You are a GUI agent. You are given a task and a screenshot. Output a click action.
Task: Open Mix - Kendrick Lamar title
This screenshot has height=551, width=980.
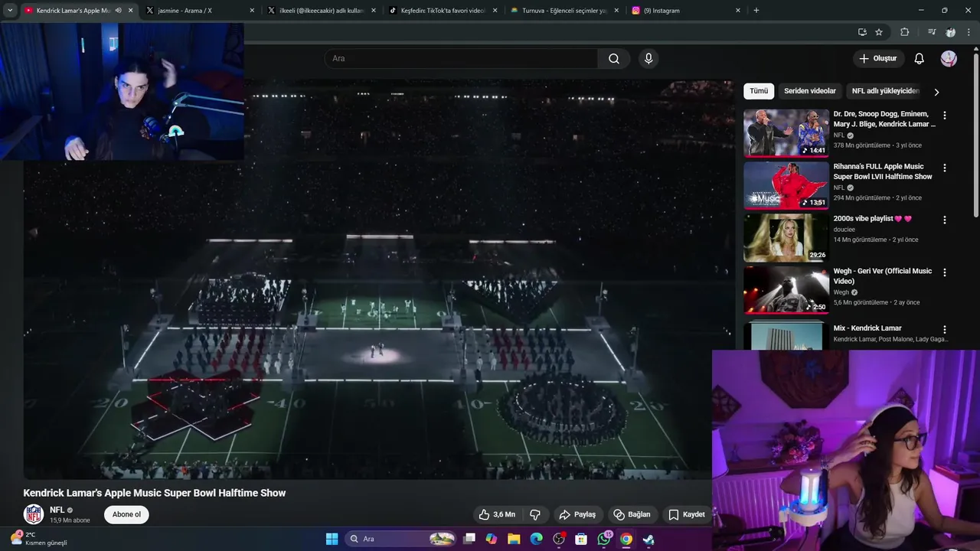tap(867, 328)
